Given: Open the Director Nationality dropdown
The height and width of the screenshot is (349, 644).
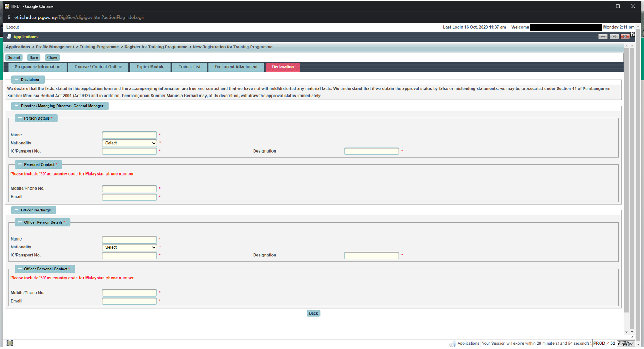Looking at the screenshot, I should tap(129, 143).
